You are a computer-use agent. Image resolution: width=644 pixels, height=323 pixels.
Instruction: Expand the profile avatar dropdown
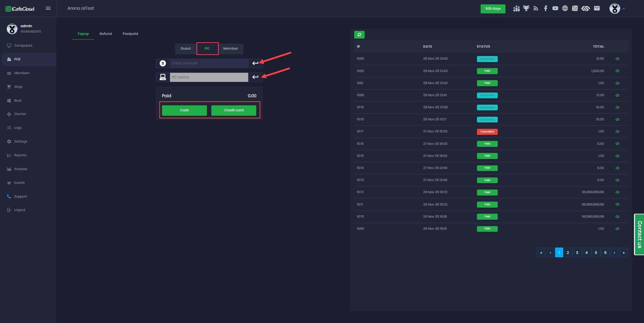pos(617,8)
